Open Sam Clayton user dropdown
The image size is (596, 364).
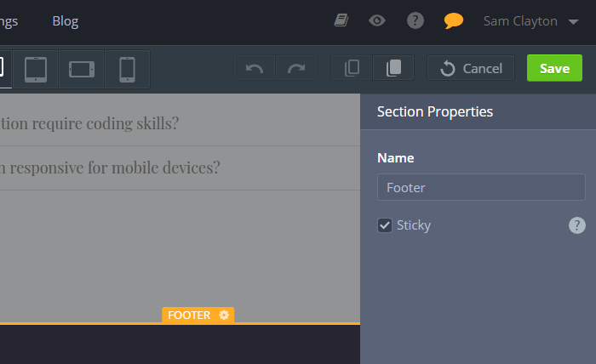[531, 21]
